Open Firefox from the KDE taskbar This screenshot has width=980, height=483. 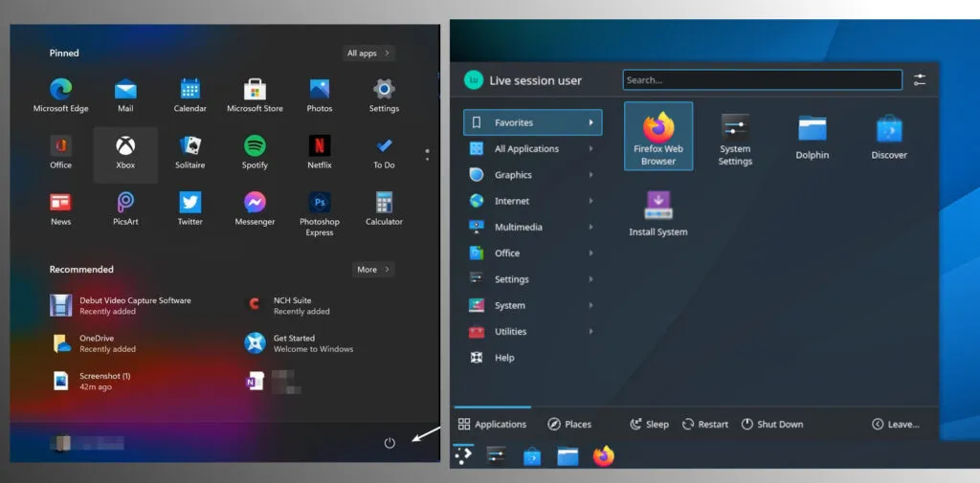(603, 456)
